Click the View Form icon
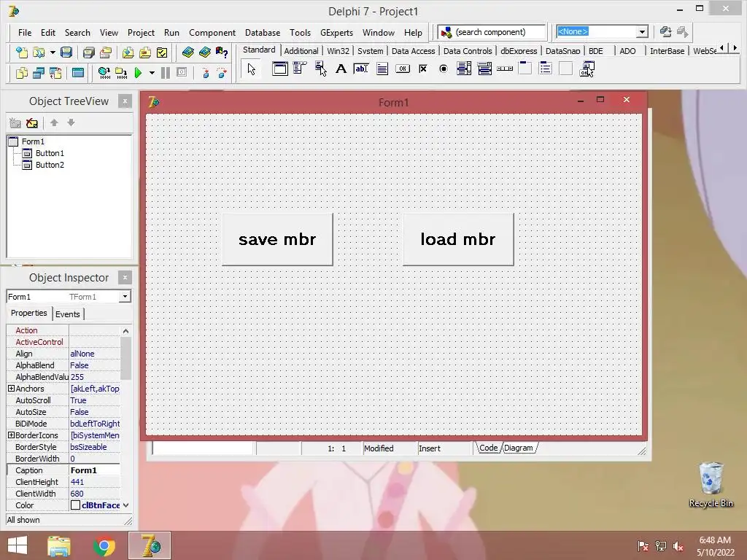 [39, 73]
